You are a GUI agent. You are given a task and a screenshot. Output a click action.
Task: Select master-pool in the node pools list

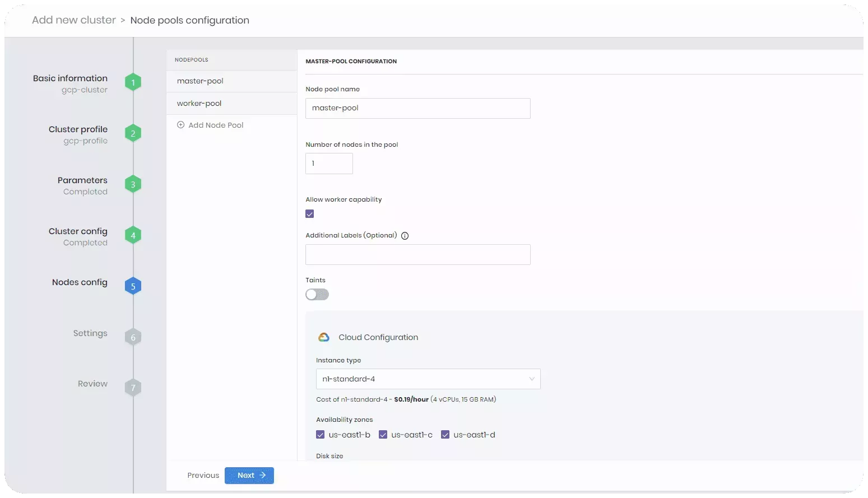coord(231,81)
